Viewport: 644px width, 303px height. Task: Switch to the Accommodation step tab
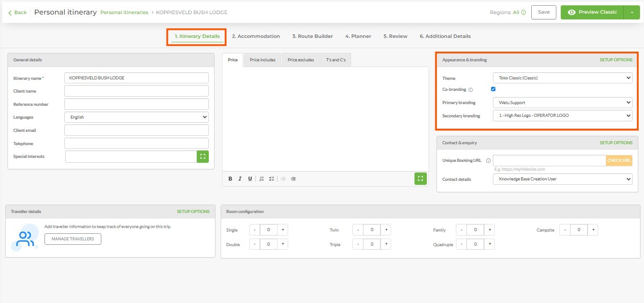(256, 36)
